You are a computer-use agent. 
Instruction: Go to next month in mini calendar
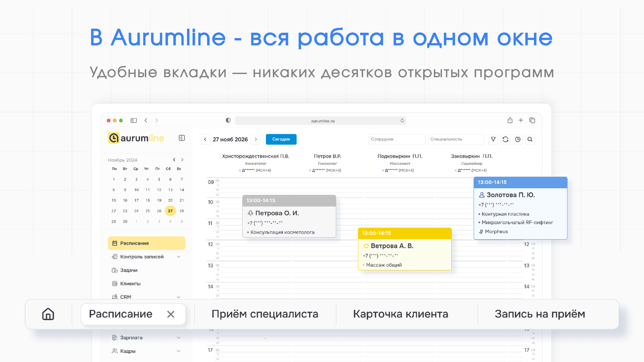[182, 160]
